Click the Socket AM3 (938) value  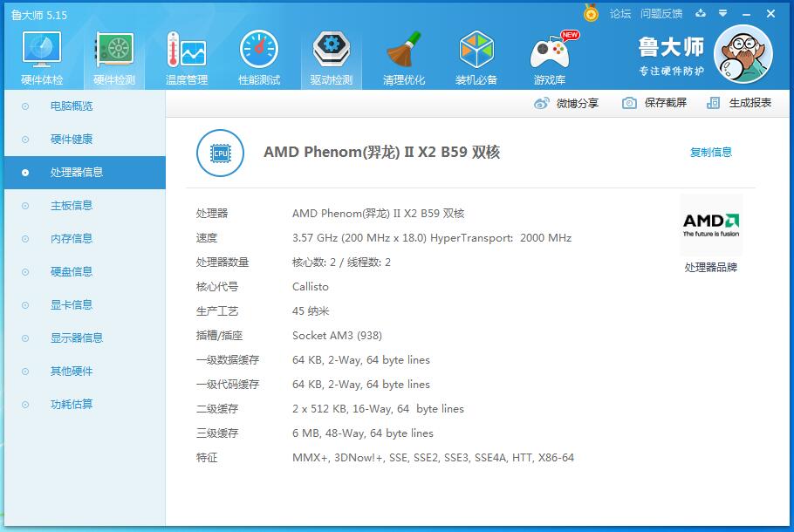pyautogui.click(x=338, y=335)
